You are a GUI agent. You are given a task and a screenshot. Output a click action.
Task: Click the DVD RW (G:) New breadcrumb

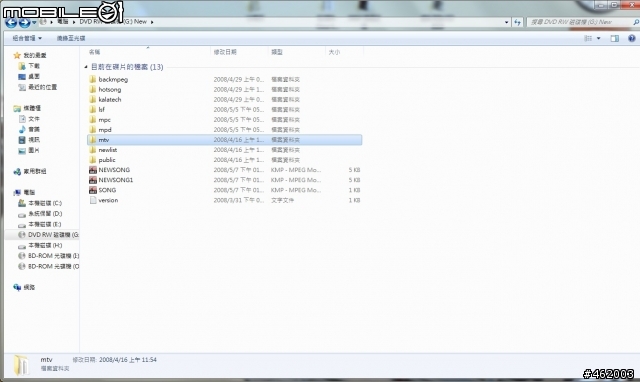point(113,22)
